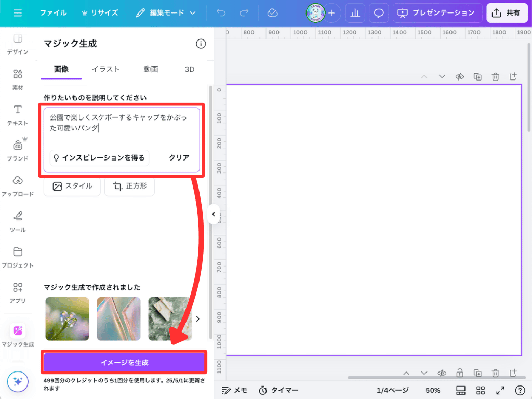This screenshot has height=399, width=532.
Task: Open the 素材 panel from the left sidebar
Action: (x=17, y=78)
